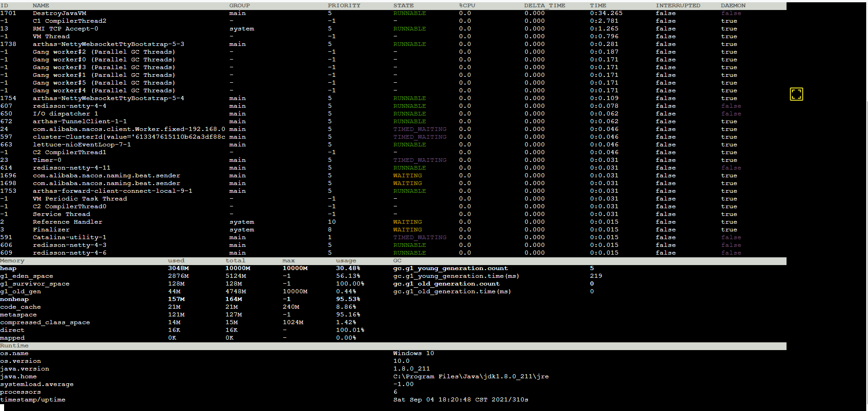
Task: Click the Runtime section header
Action: coord(14,346)
